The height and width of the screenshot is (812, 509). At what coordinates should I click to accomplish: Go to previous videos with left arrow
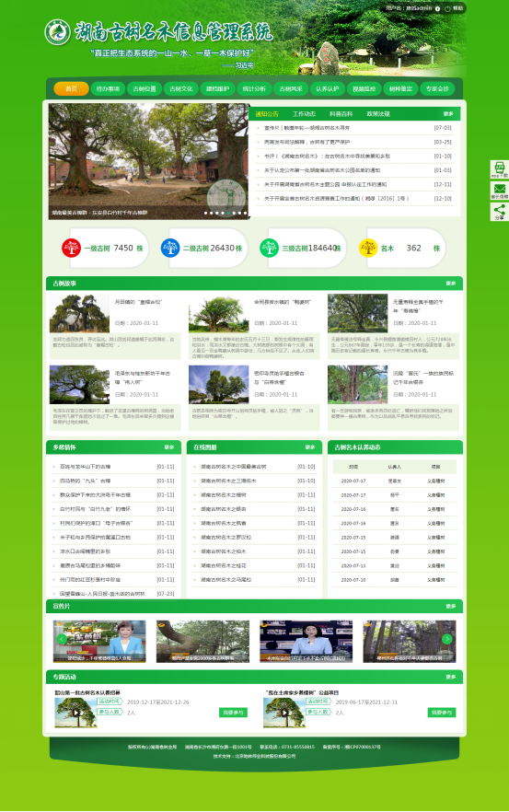[x=62, y=639]
